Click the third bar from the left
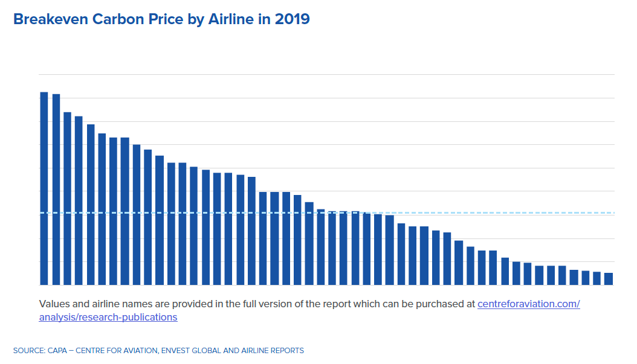 [x=68, y=199]
